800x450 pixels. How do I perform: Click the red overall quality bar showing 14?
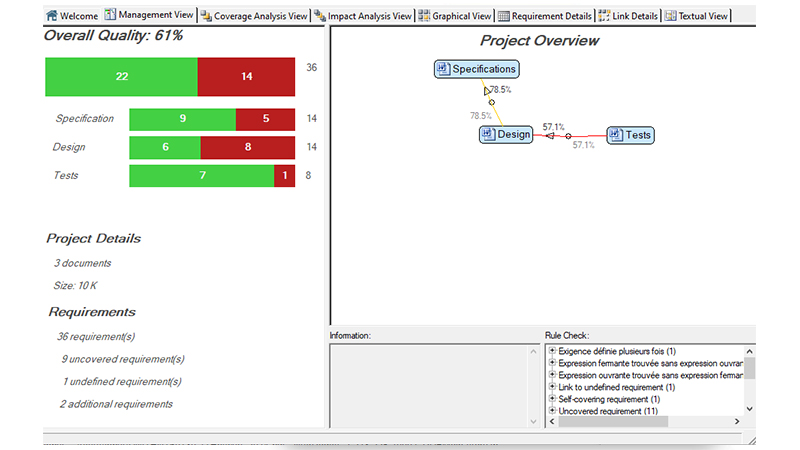(x=246, y=77)
